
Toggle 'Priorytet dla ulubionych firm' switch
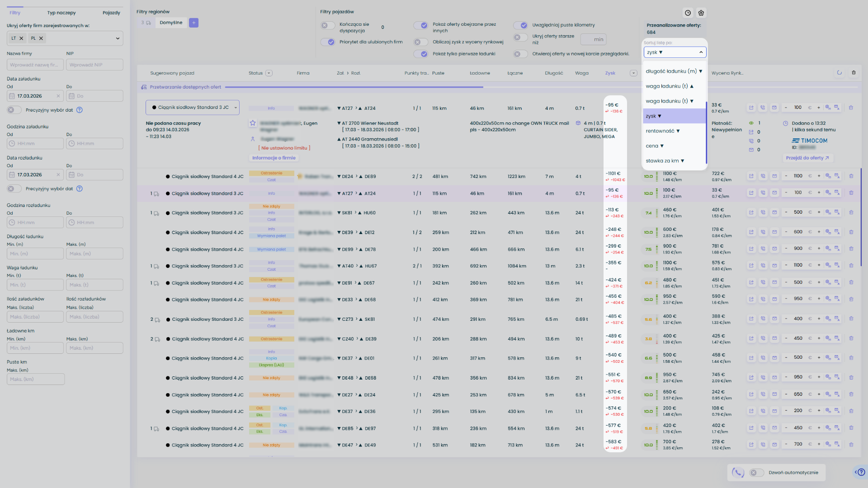tap(328, 42)
